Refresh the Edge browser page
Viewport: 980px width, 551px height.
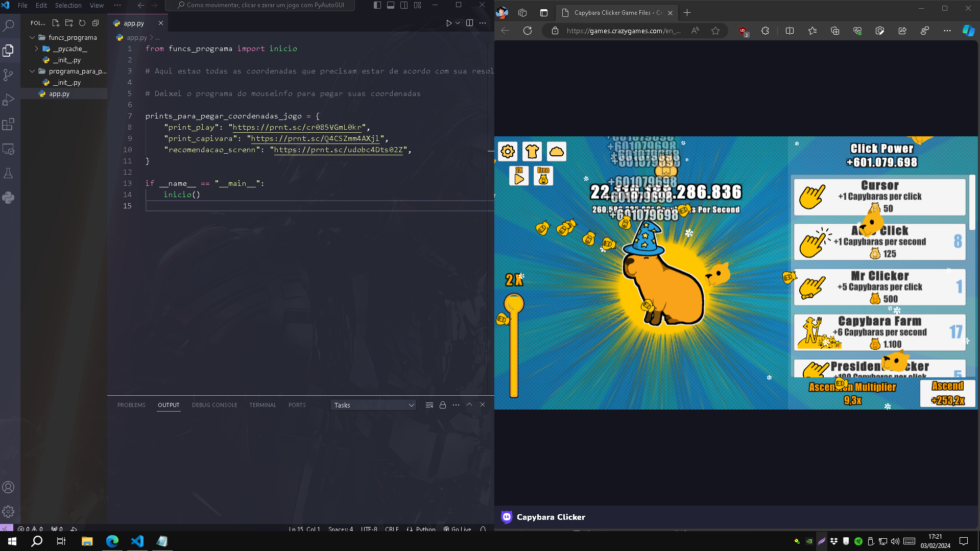point(528,31)
